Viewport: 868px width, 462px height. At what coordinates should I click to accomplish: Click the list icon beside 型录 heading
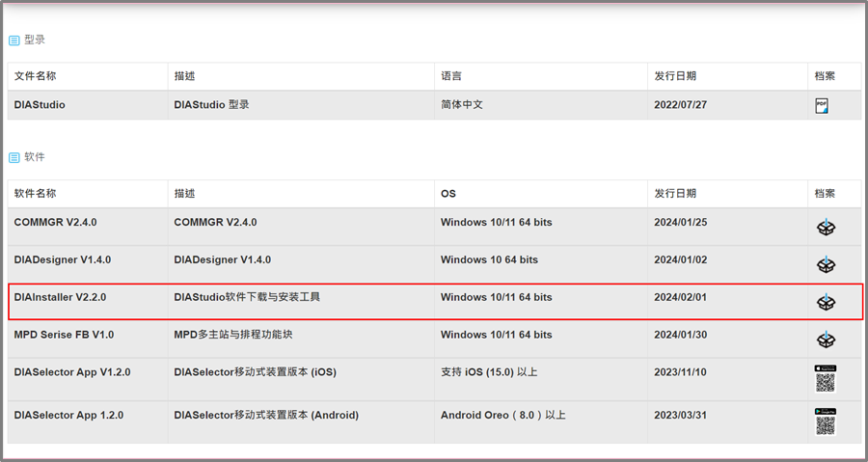point(14,41)
